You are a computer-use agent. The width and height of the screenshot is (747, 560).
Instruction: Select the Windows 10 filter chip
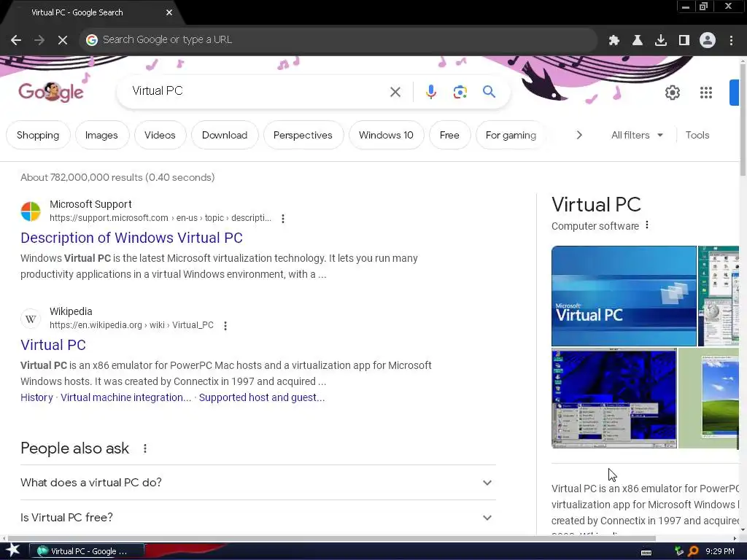(387, 135)
